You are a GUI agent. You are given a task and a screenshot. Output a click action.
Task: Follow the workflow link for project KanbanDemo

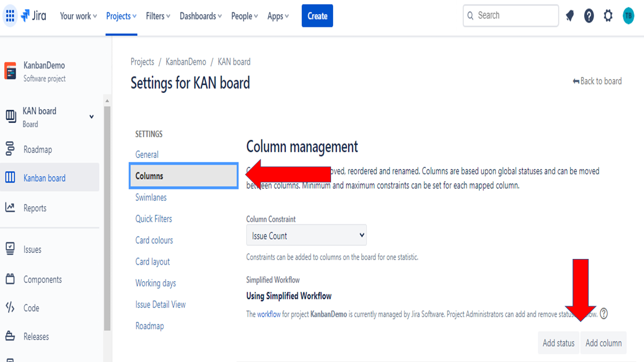tap(268, 314)
